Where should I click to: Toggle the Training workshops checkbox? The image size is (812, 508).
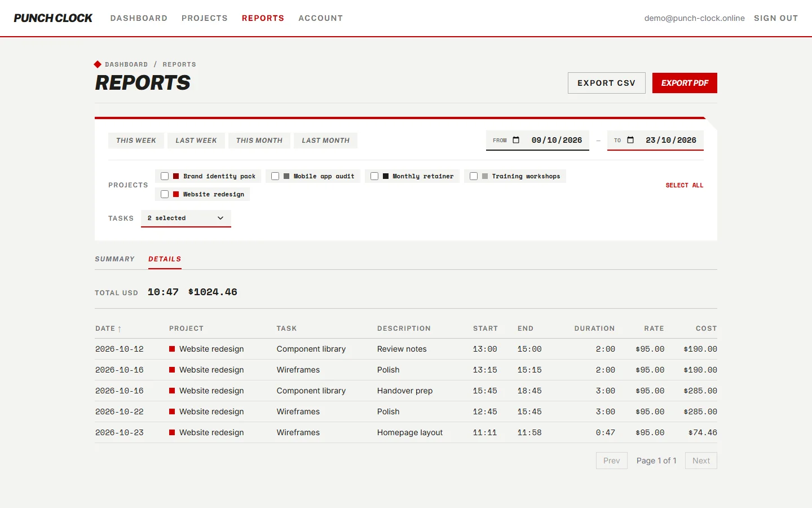(x=474, y=176)
